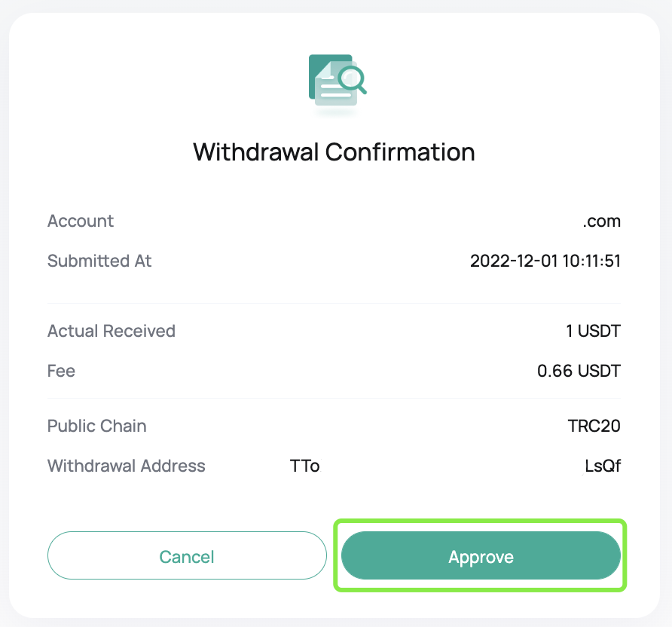The width and height of the screenshot is (672, 627).
Task: Click the divider line above Public Chain
Action: 334,399
